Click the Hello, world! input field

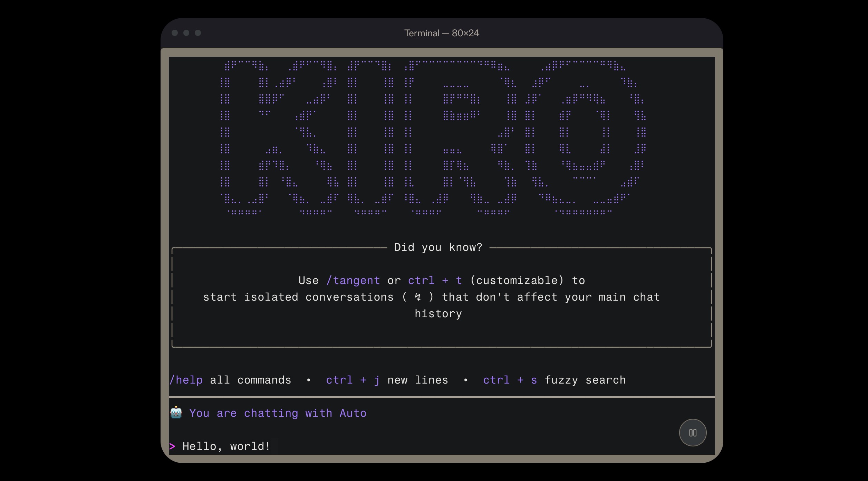[x=226, y=446]
